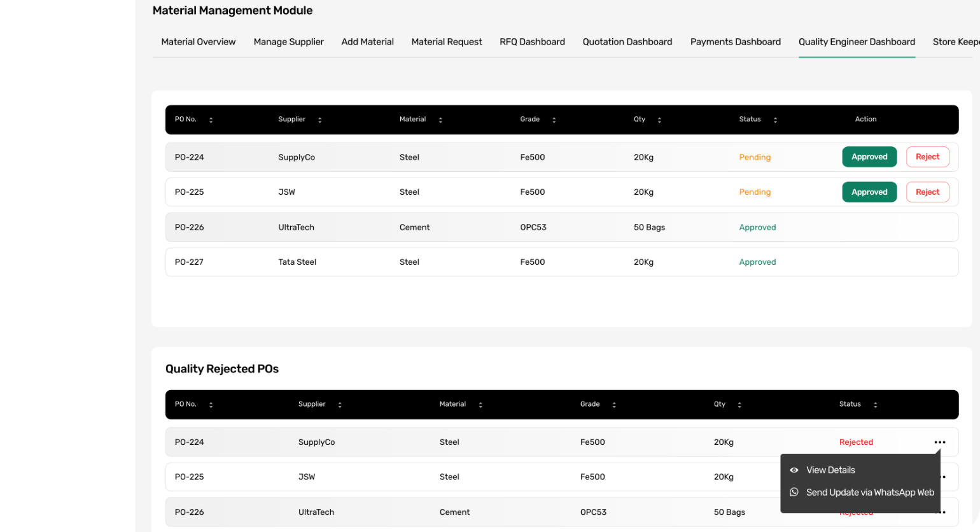Viewport: 980px width, 532px height.
Task: Select Tata Steel supplier cell
Action: [297, 262]
